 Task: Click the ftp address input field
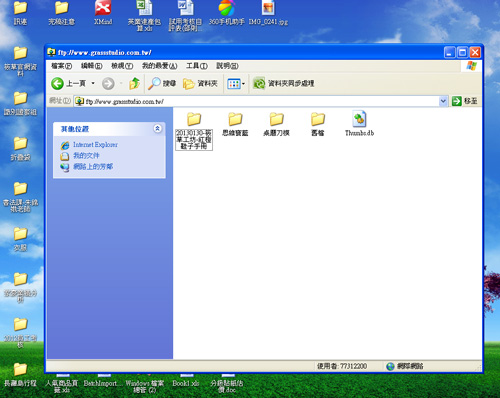pos(257,101)
